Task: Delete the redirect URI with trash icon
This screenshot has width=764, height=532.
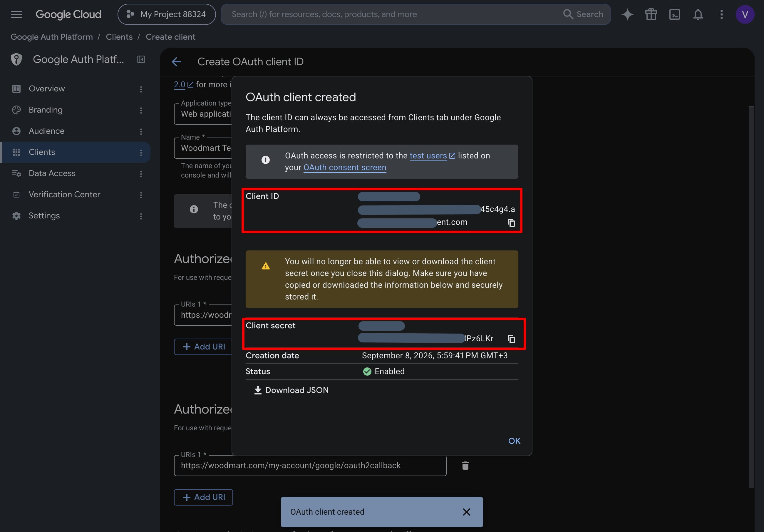Action: (465, 465)
